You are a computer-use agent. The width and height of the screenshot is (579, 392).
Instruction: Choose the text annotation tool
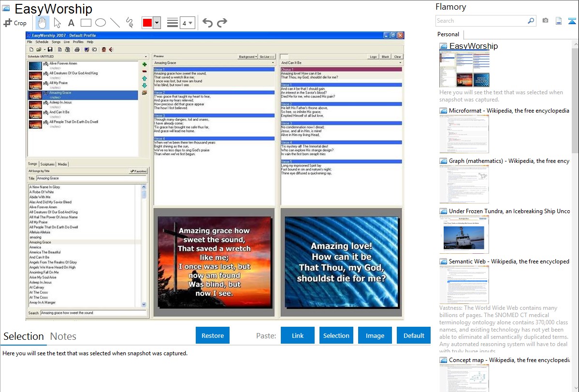coord(71,23)
